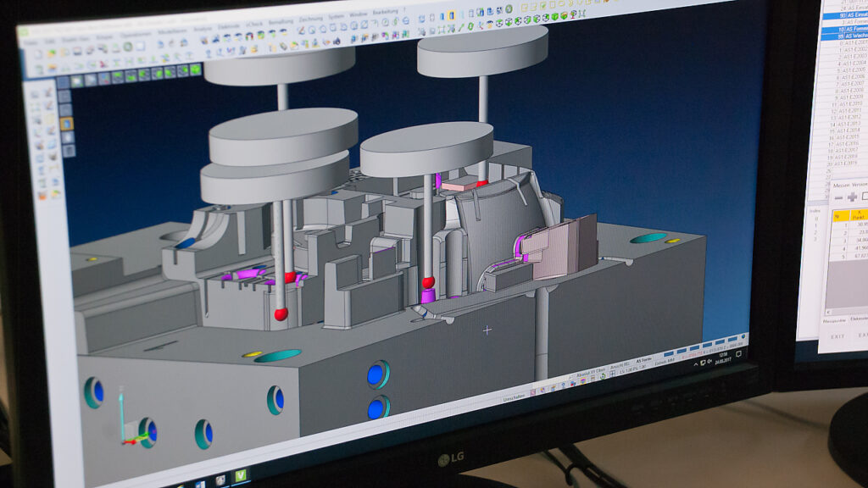Select the AS Wechsel row on second monitor
The width and height of the screenshot is (868, 488).
click(x=845, y=36)
